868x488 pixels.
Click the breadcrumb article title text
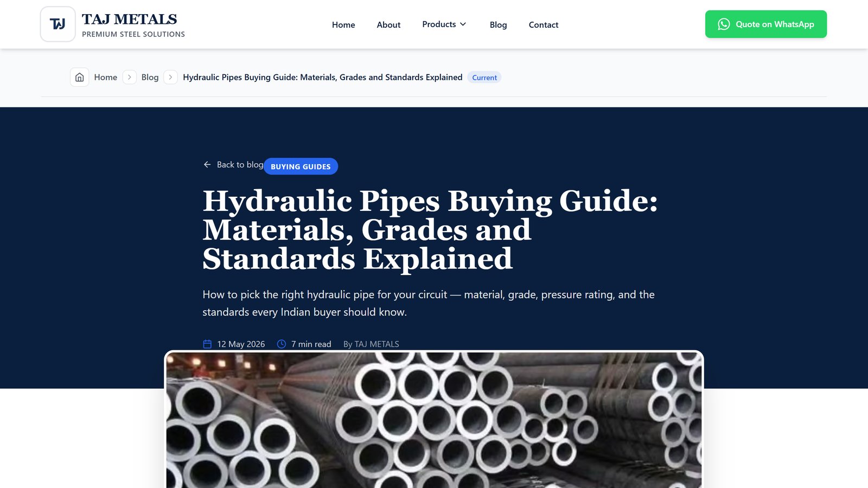[323, 77]
